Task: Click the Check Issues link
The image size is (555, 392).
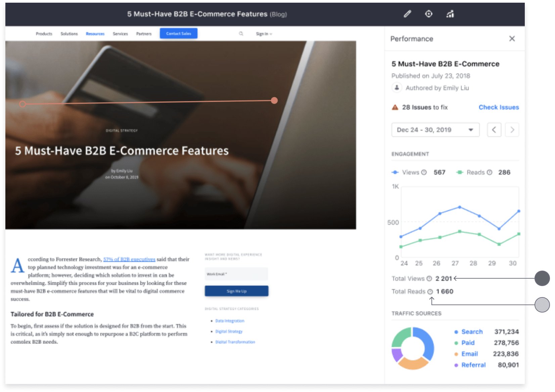Action: pos(499,107)
